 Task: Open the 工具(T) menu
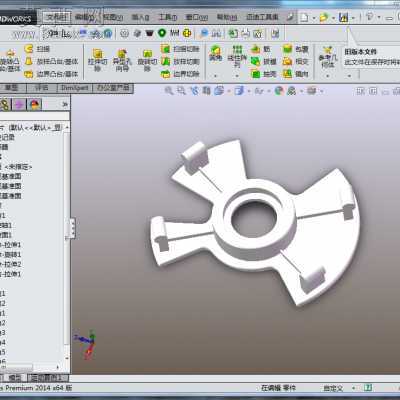point(168,17)
